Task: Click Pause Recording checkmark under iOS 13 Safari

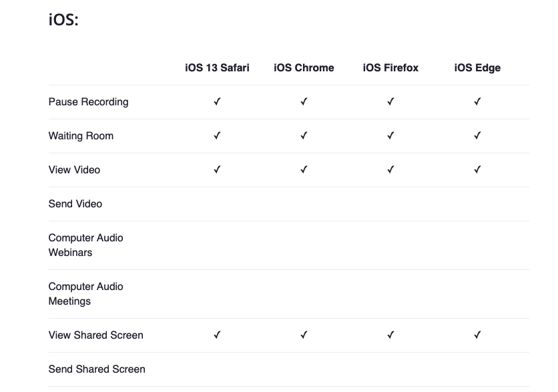Action: pos(217,102)
